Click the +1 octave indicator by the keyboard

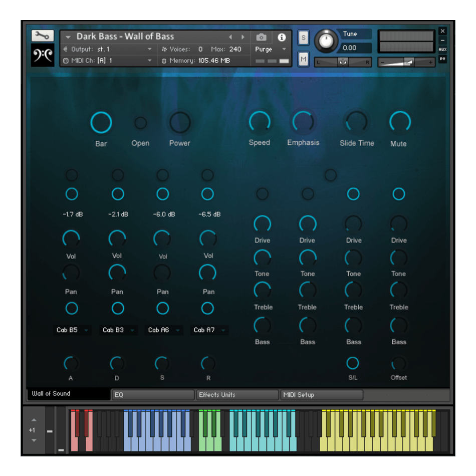click(32, 430)
